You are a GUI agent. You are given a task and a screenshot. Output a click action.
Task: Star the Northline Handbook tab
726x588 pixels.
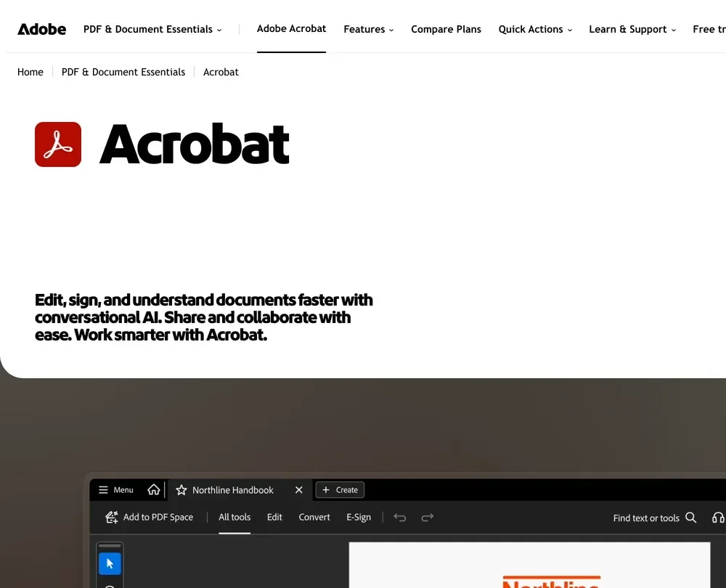click(x=181, y=490)
